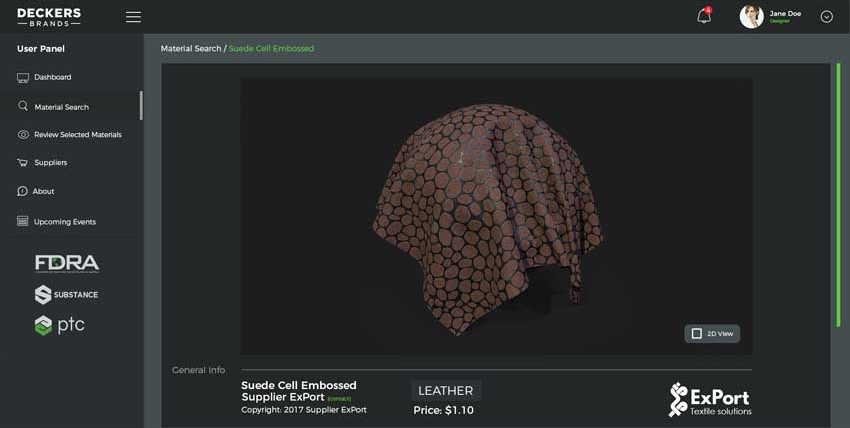The width and height of the screenshot is (850, 428).
Task: Open the Dashboard menu item
Action: pyautogui.click(x=52, y=77)
